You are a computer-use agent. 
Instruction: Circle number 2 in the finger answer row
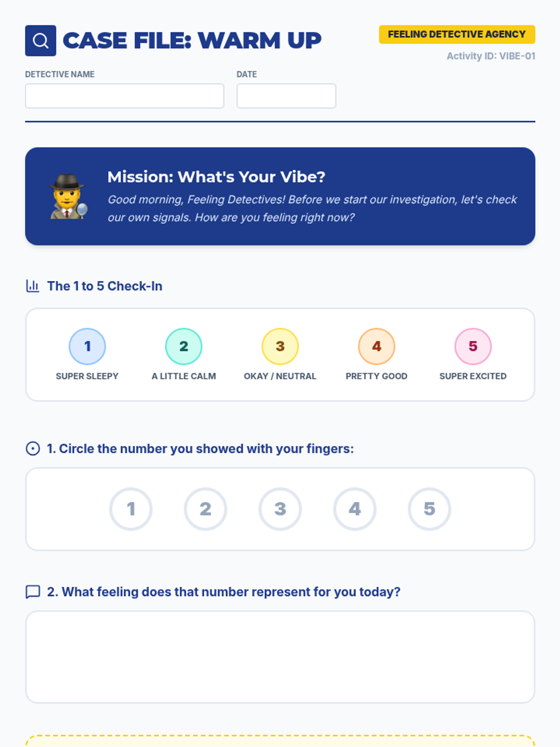coord(206,509)
